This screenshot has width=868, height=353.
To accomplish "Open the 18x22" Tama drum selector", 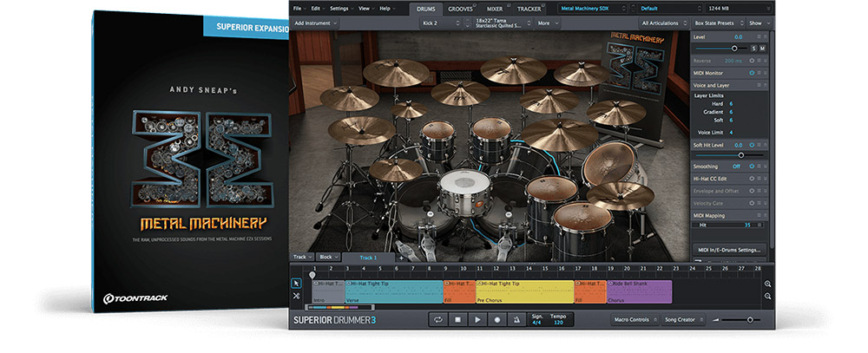I will click(x=503, y=23).
